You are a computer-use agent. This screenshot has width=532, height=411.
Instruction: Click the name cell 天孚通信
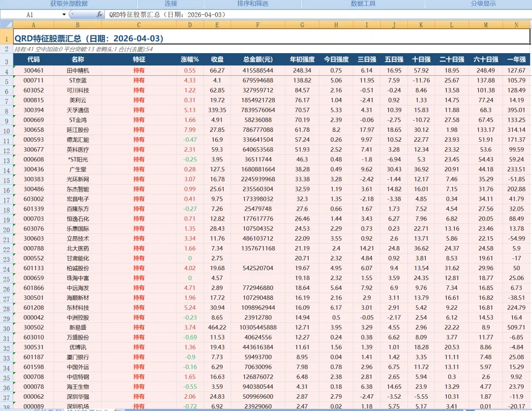78,110
